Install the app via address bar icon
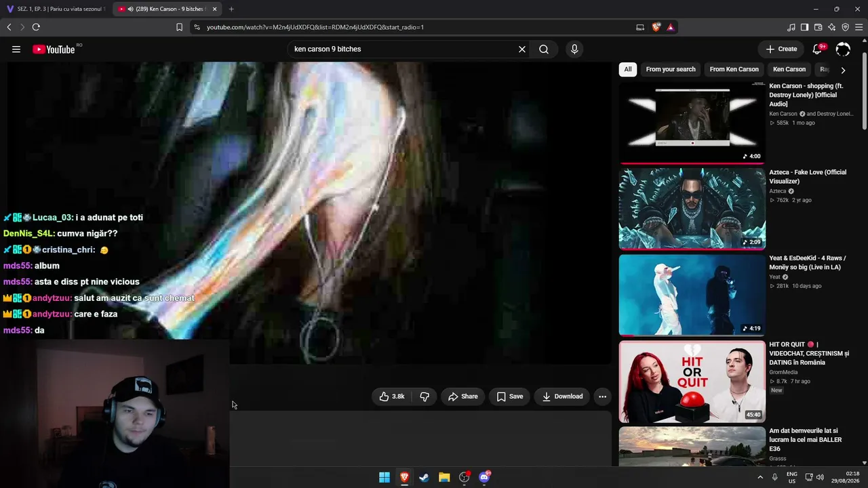The image size is (868, 488). point(640,27)
